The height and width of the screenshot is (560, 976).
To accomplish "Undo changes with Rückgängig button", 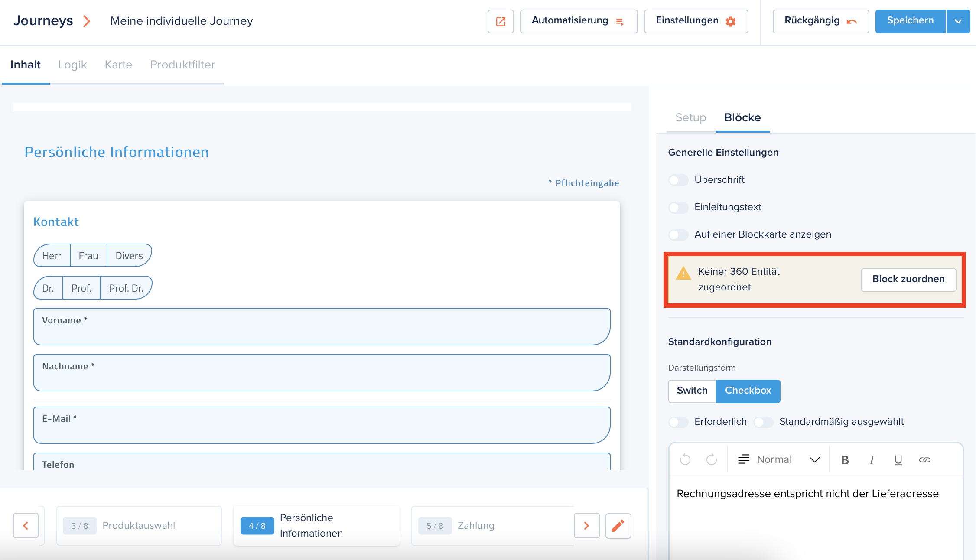I will point(821,21).
